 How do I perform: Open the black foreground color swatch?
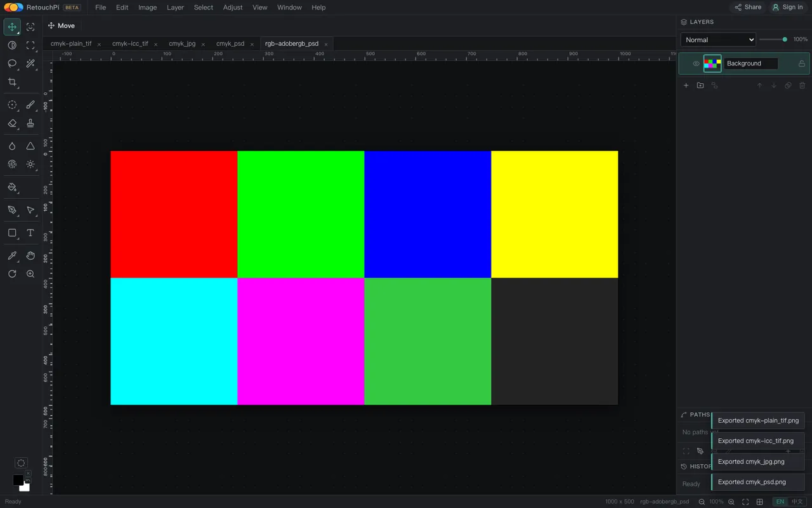click(18, 480)
